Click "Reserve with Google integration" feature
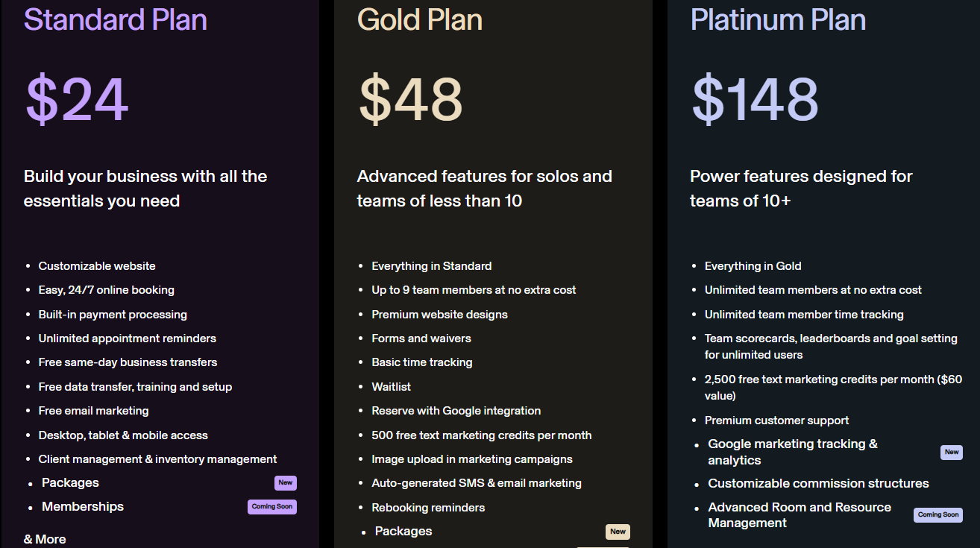This screenshot has height=548, width=980. coord(456,411)
